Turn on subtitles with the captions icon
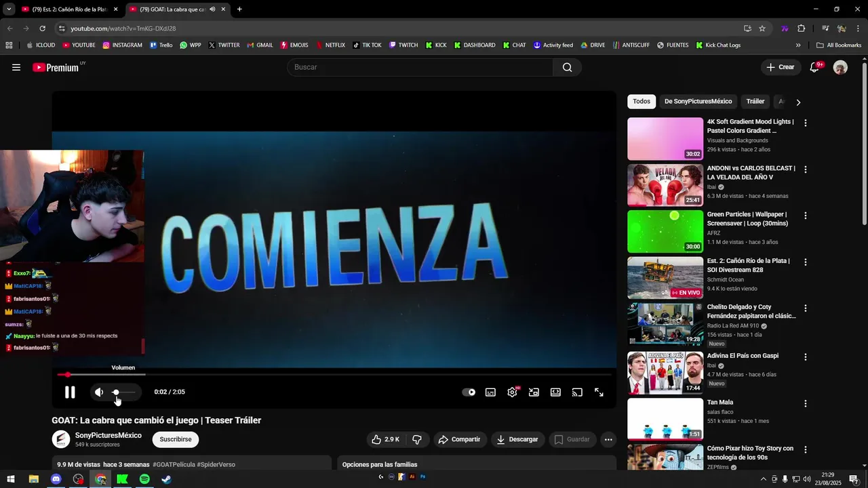The width and height of the screenshot is (868, 488). pos(490,392)
